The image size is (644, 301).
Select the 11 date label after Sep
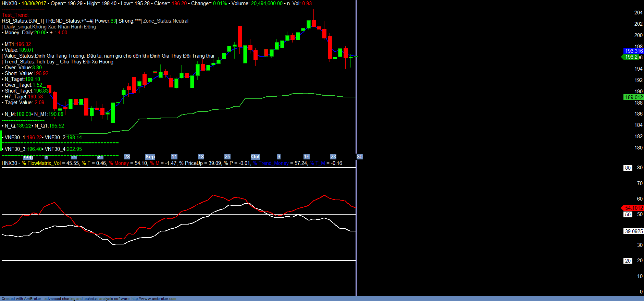(174, 157)
